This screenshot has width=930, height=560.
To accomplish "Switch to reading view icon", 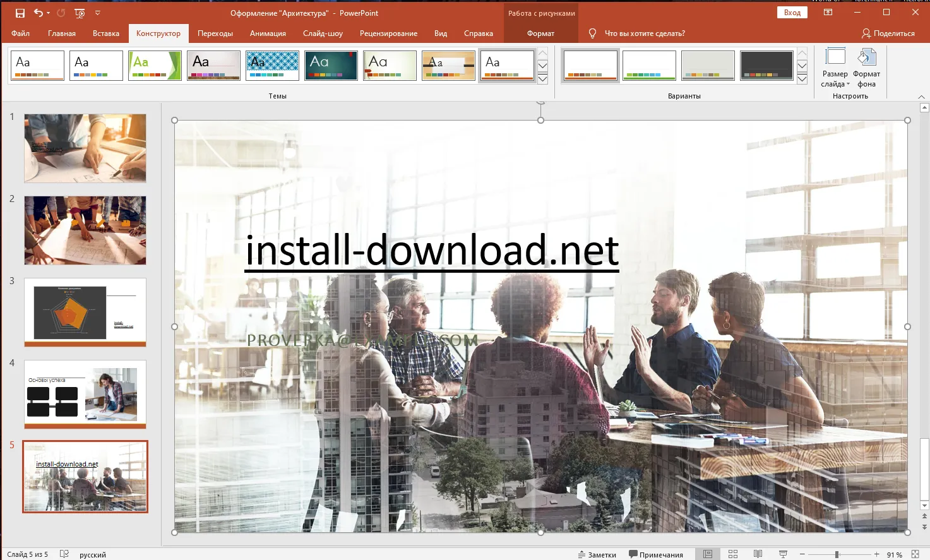I will (758, 554).
